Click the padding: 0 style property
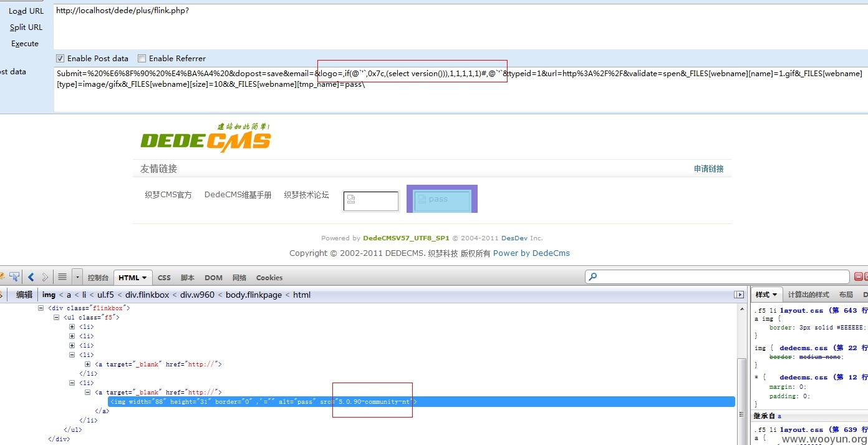This screenshot has width=868, height=445. pos(789,396)
